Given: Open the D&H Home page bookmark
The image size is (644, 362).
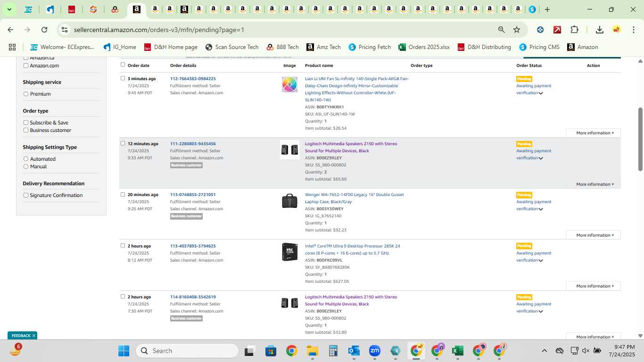Looking at the screenshot, I should point(171,47).
